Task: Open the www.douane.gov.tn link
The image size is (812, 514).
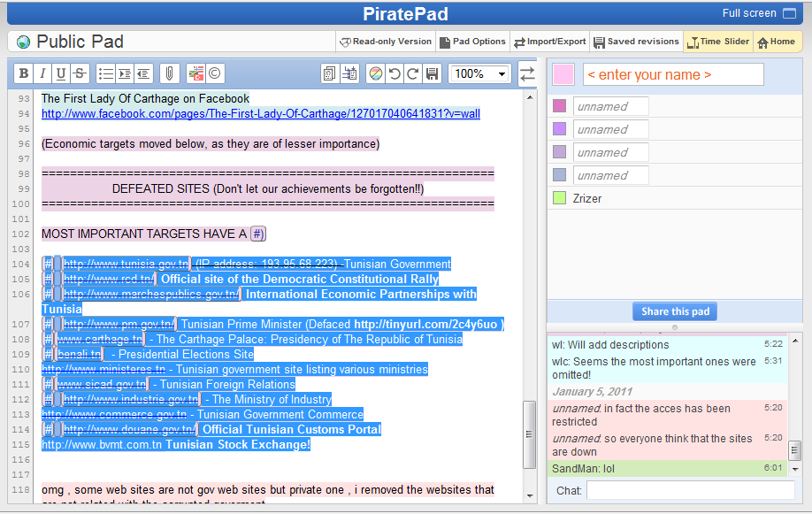Action: tap(129, 430)
